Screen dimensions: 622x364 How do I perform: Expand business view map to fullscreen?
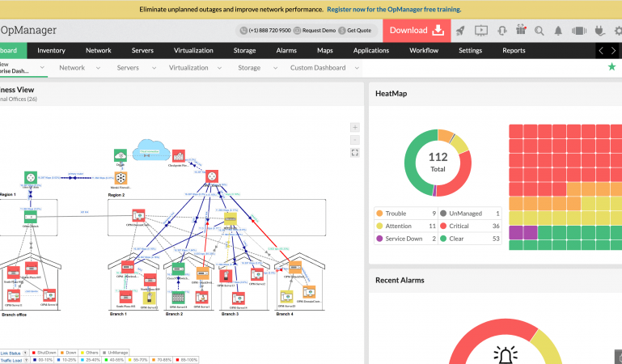click(x=354, y=152)
